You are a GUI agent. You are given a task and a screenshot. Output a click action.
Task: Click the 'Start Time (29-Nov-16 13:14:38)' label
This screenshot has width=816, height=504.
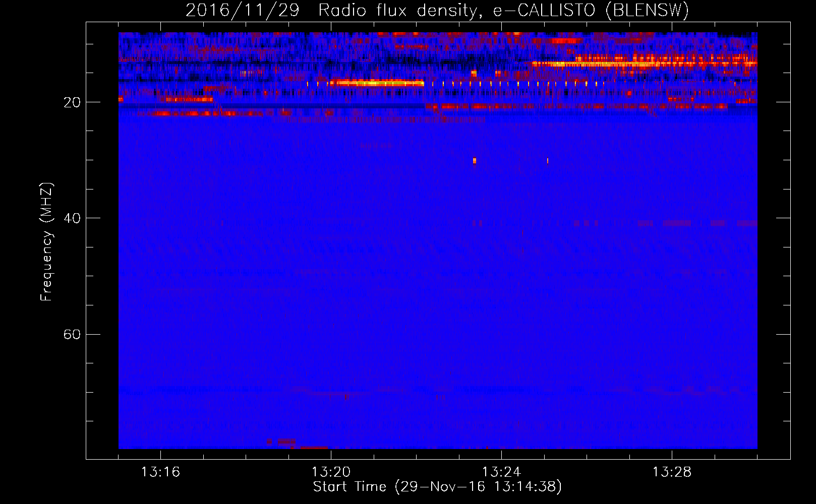tap(437, 487)
